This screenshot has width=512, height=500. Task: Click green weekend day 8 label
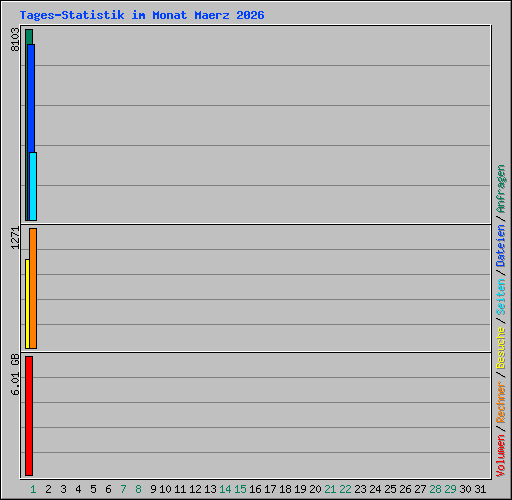coord(138,489)
